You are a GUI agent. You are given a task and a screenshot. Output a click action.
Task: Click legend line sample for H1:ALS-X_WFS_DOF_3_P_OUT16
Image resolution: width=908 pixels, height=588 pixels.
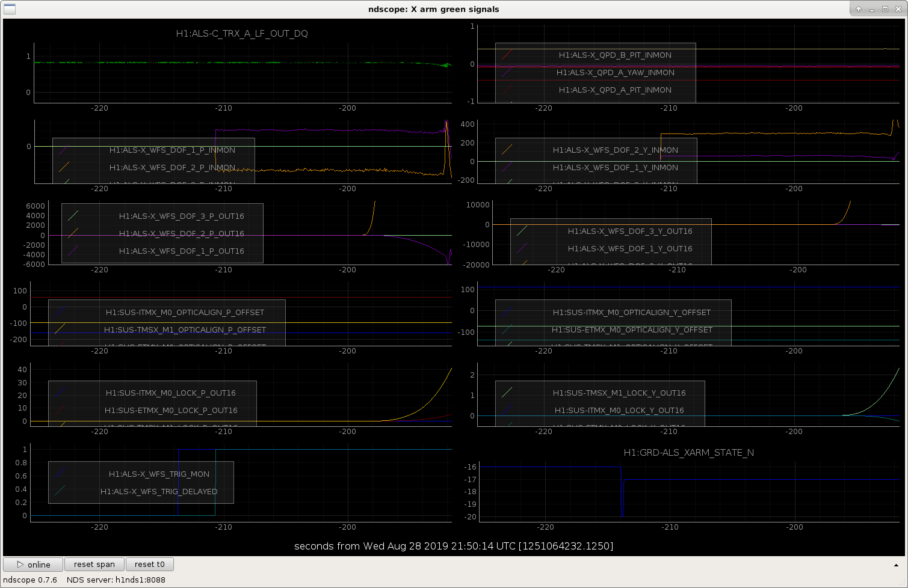click(x=73, y=216)
